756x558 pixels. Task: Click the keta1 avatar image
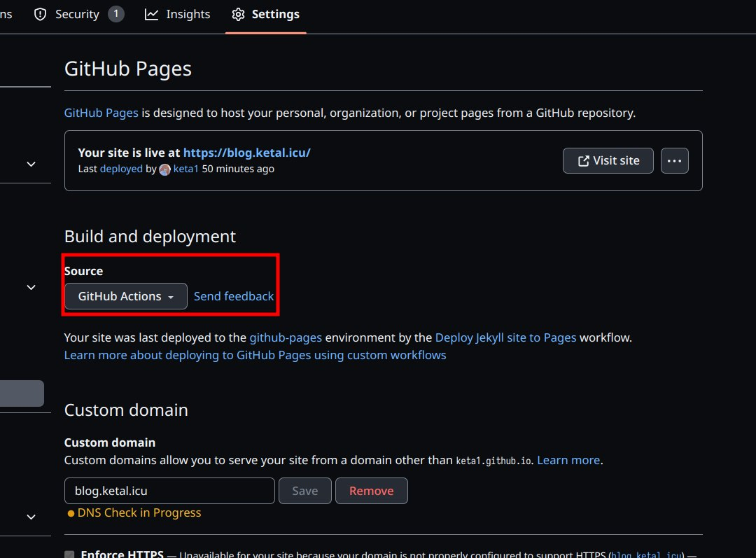click(165, 169)
